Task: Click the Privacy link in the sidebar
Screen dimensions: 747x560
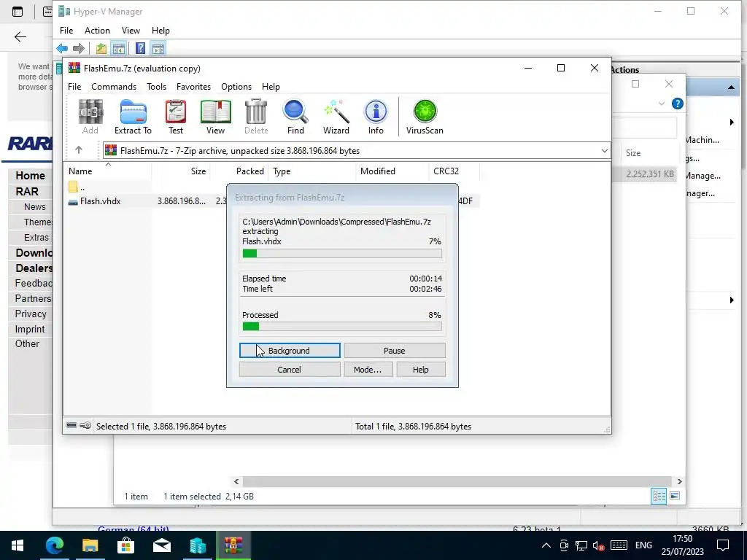Action: (x=31, y=314)
